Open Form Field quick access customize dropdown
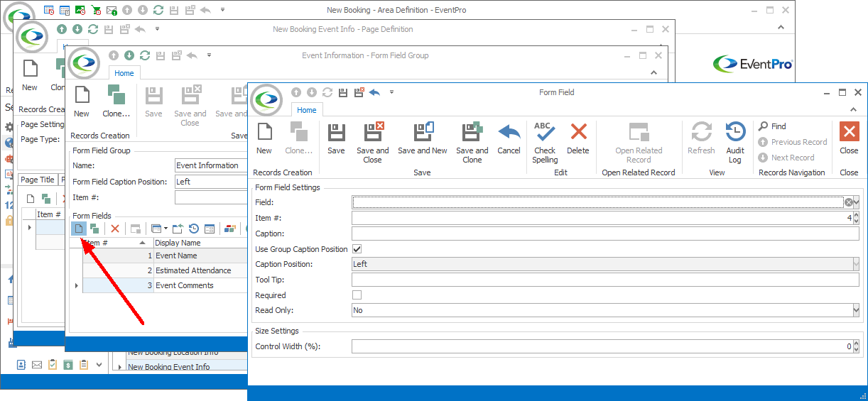The width and height of the screenshot is (868, 401). coord(391,92)
